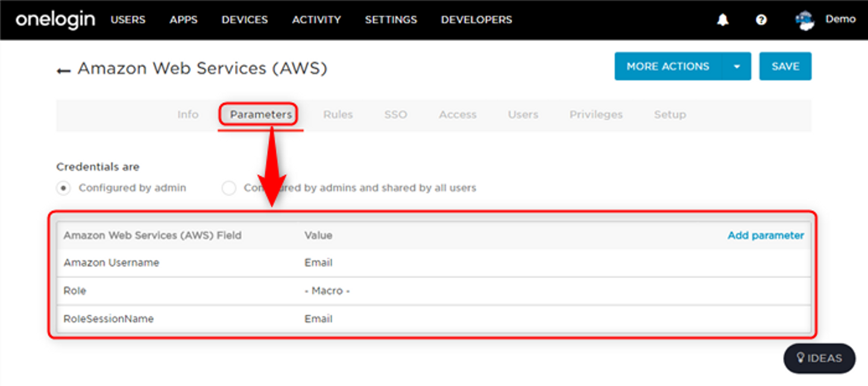The image size is (868, 386).
Task: Go back using the left arrow icon
Action: (63, 70)
